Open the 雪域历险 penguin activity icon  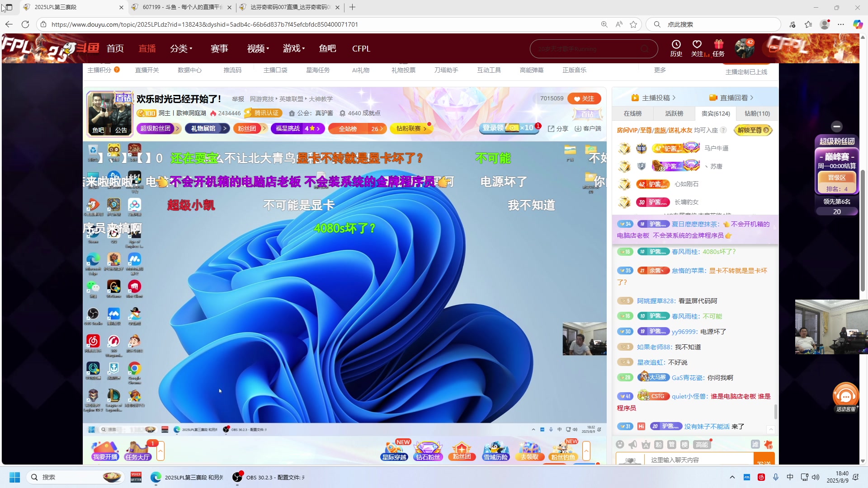tap(495, 450)
